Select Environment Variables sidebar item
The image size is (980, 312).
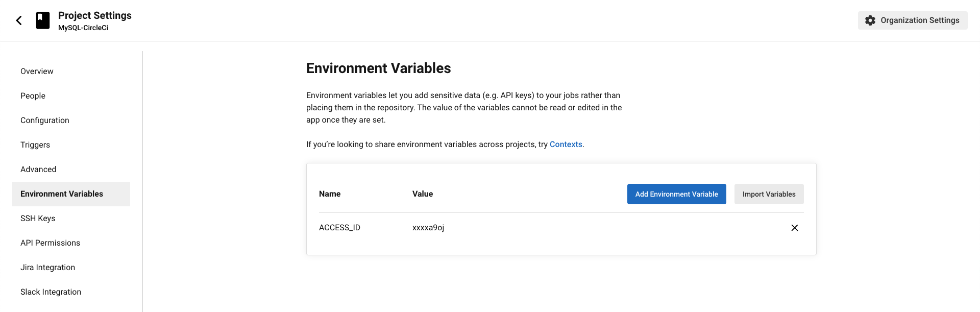point(62,194)
